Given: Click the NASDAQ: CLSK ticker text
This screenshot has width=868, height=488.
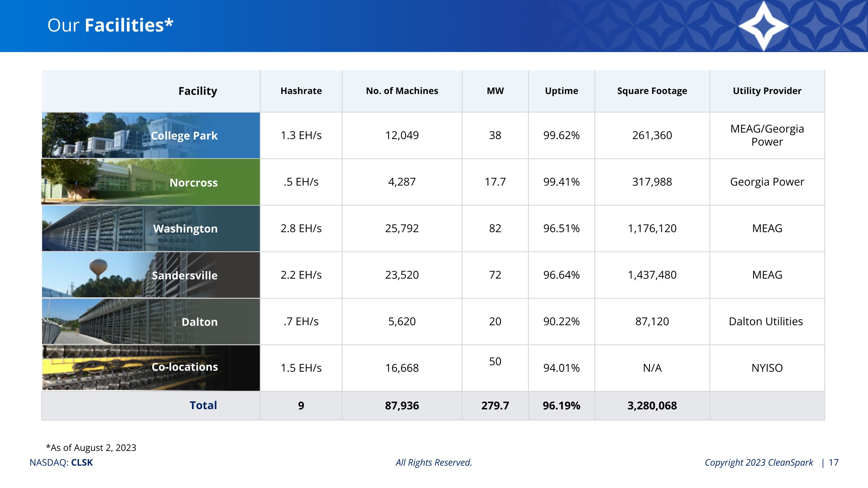Looking at the screenshot, I should tap(61, 463).
